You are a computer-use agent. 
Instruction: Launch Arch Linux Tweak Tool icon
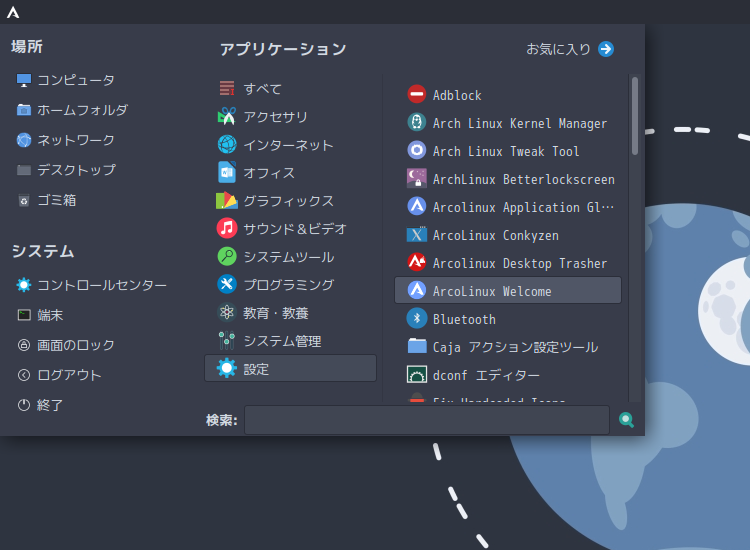coord(417,150)
